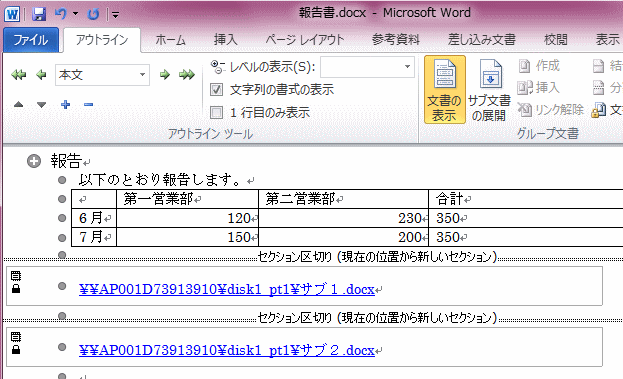Click subdocument icon beside サブ１.docx

coord(16,276)
